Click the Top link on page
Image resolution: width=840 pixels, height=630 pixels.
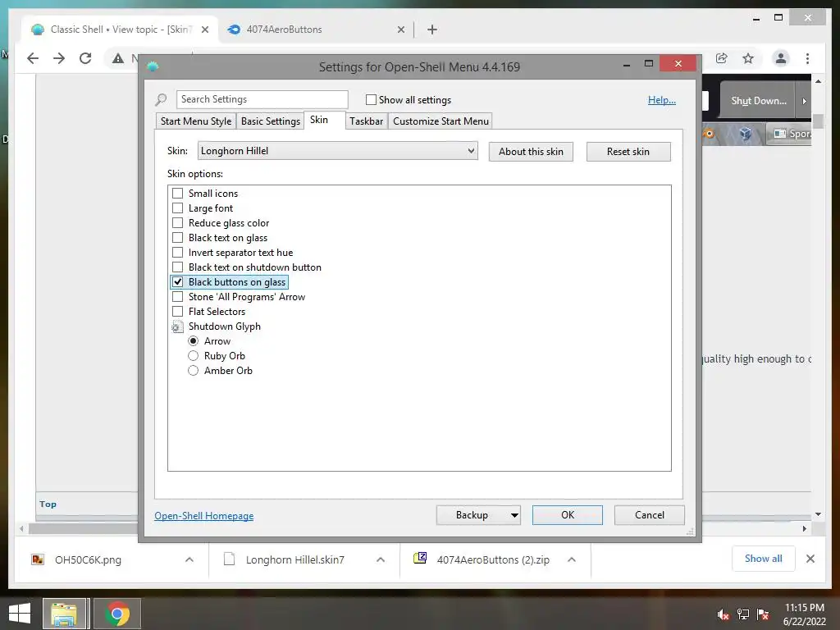[48, 504]
